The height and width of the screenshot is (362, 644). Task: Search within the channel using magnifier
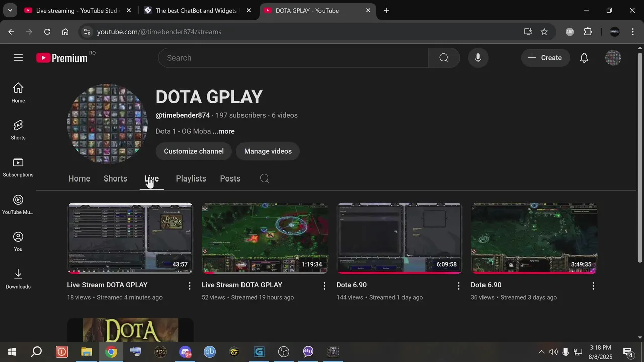[x=265, y=178]
